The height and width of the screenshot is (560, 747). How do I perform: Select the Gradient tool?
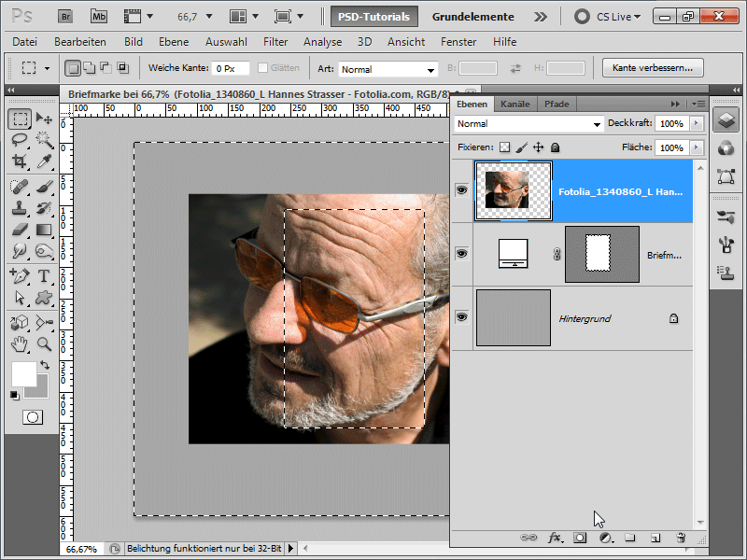[x=44, y=230]
